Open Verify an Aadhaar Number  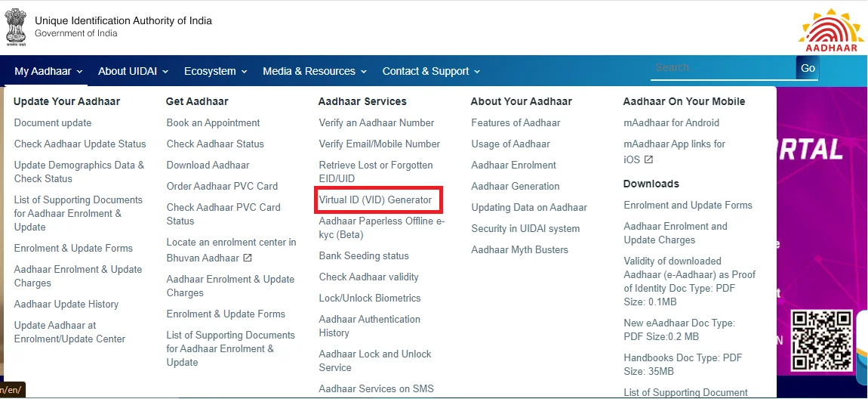click(x=377, y=122)
